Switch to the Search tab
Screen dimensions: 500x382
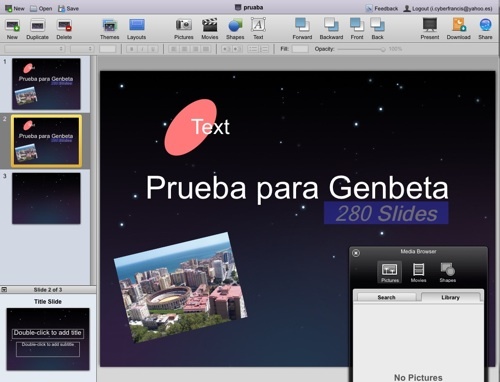point(387,297)
